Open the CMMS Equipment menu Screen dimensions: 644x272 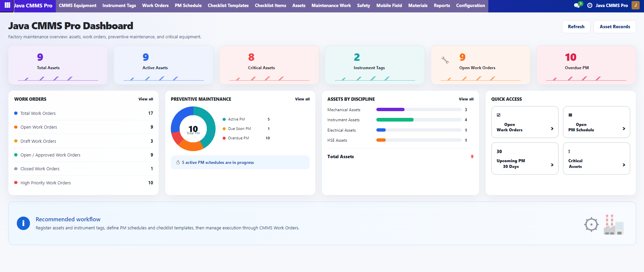point(77,6)
